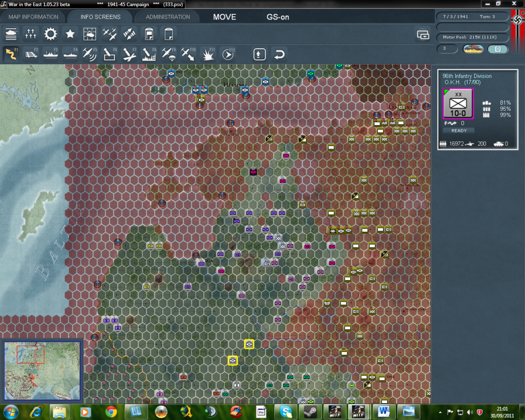The image size is (525, 420).
Task: Select Move mode F1 arrow icon
Action: [11, 54]
